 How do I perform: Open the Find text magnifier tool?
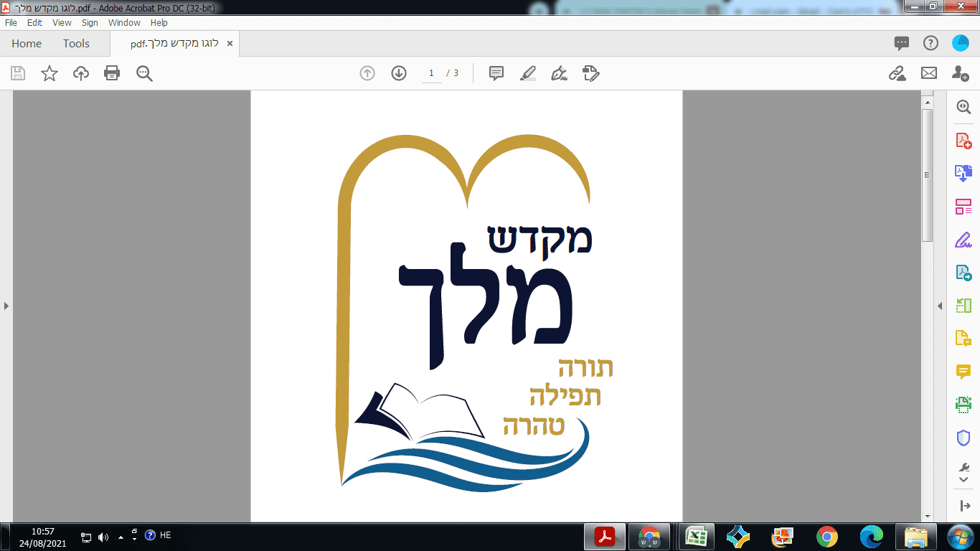(x=144, y=73)
